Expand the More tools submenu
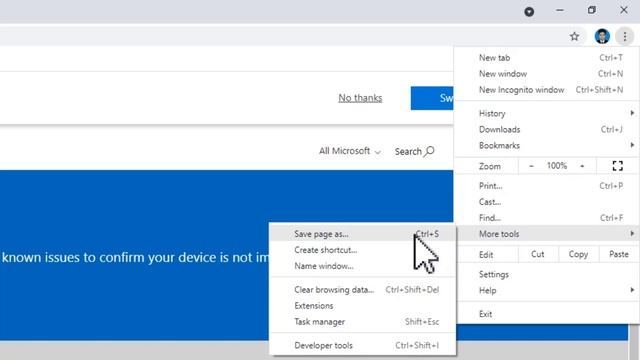Image resolution: width=640 pixels, height=360 pixels. tap(547, 234)
